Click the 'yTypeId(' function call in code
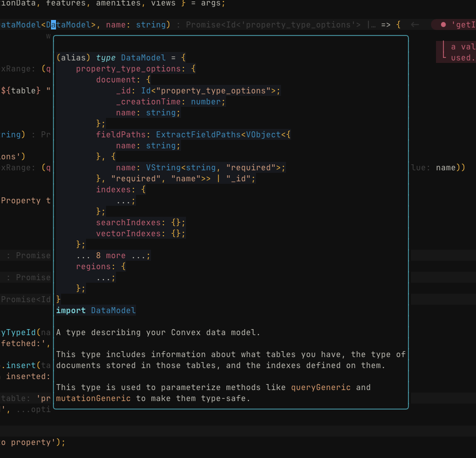 [20, 333]
